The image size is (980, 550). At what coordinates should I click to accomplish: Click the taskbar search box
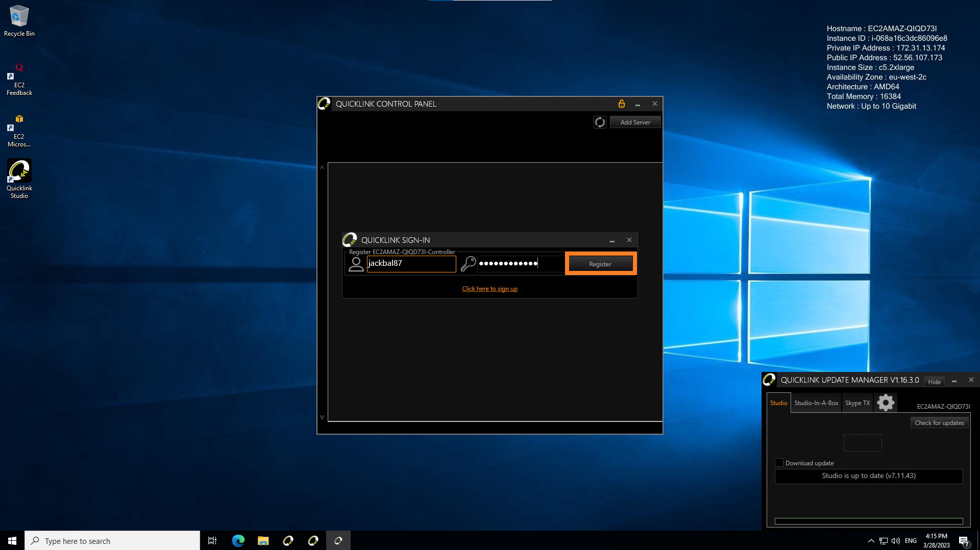tap(112, 541)
